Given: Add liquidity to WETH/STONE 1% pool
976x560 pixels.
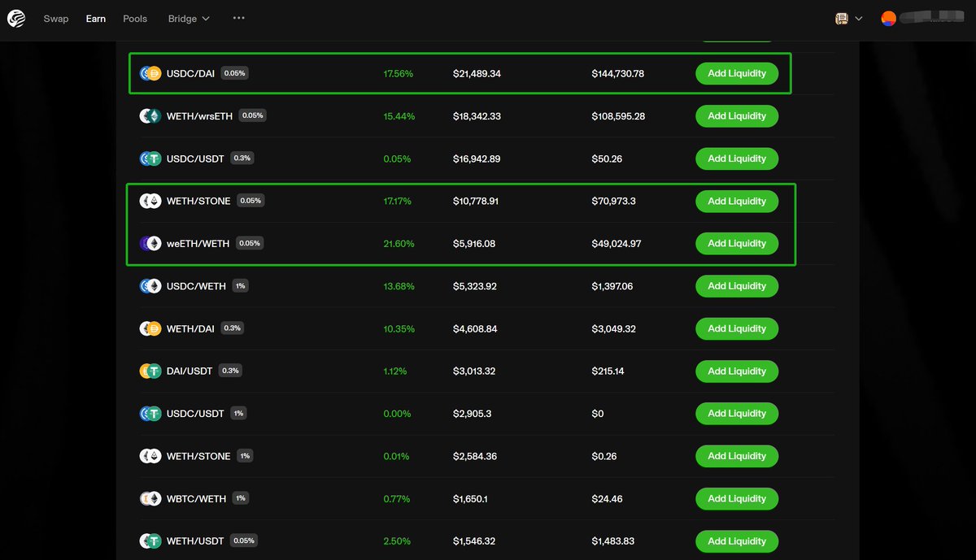Looking at the screenshot, I should [x=737, y=456].
